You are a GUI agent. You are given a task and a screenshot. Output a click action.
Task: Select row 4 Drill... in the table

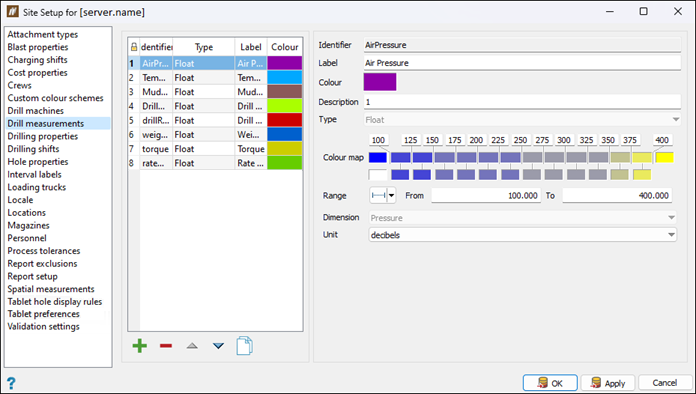[x=215, y=106]
